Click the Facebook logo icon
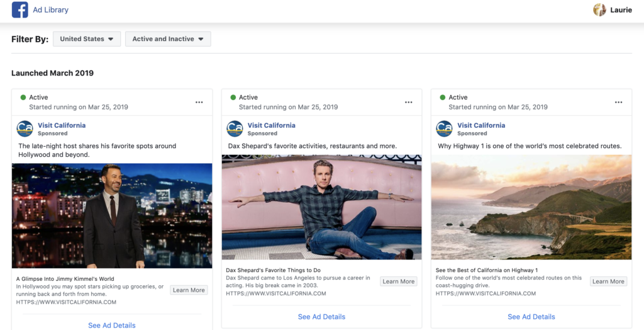The height and width of the screenshot is (330, 644). click(19, 10)
